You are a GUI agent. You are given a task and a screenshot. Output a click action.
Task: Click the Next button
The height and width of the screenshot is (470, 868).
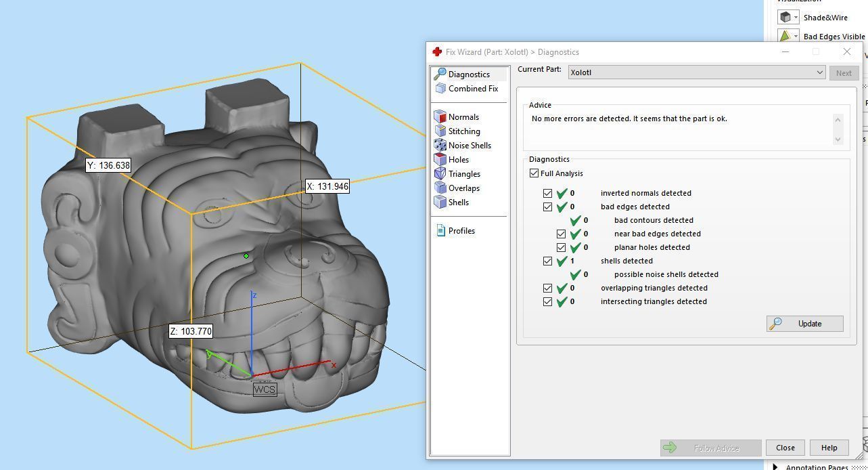844,73
